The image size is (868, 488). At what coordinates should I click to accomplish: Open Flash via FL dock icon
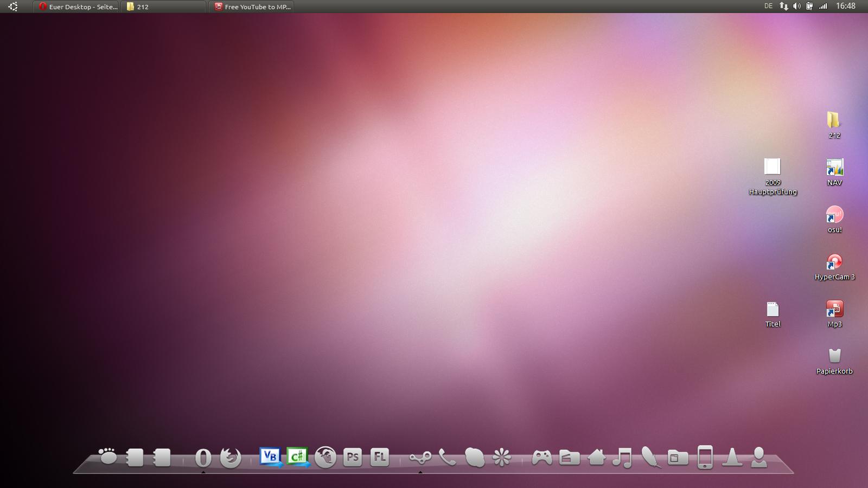click(x=380, y=458)
